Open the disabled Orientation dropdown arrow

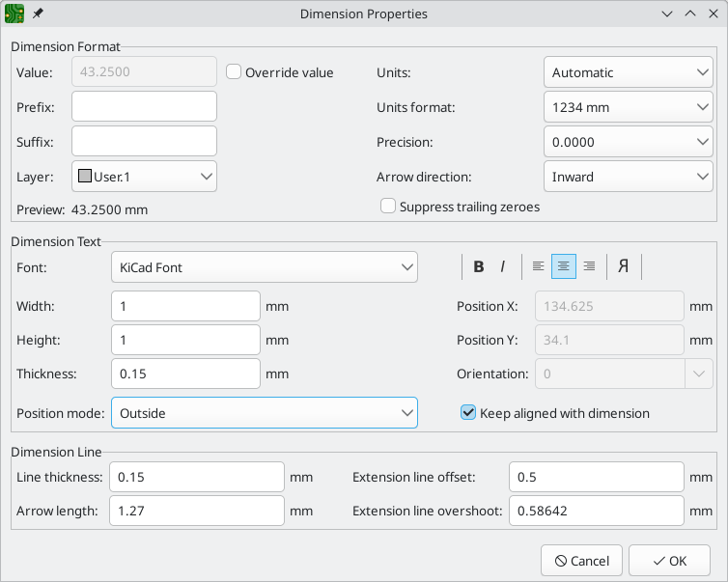(699, 374)
